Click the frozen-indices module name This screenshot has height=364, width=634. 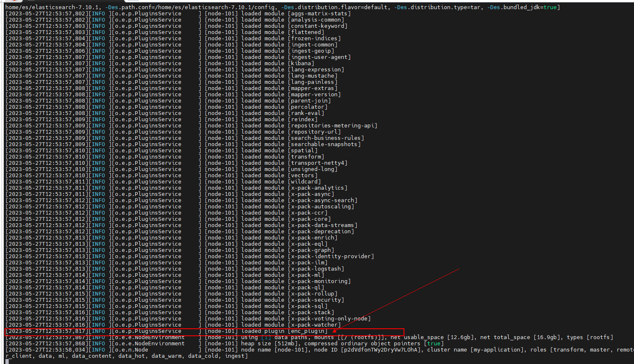point(314,39)
